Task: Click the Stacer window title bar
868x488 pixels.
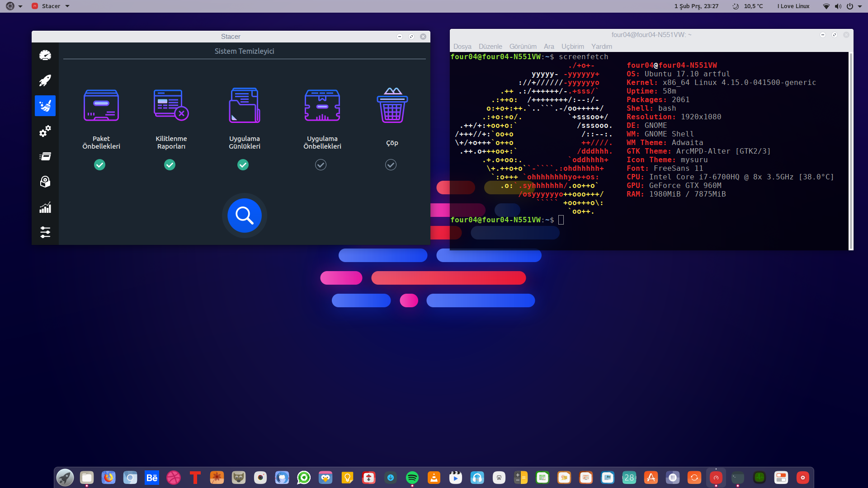Action: (231, 37)
